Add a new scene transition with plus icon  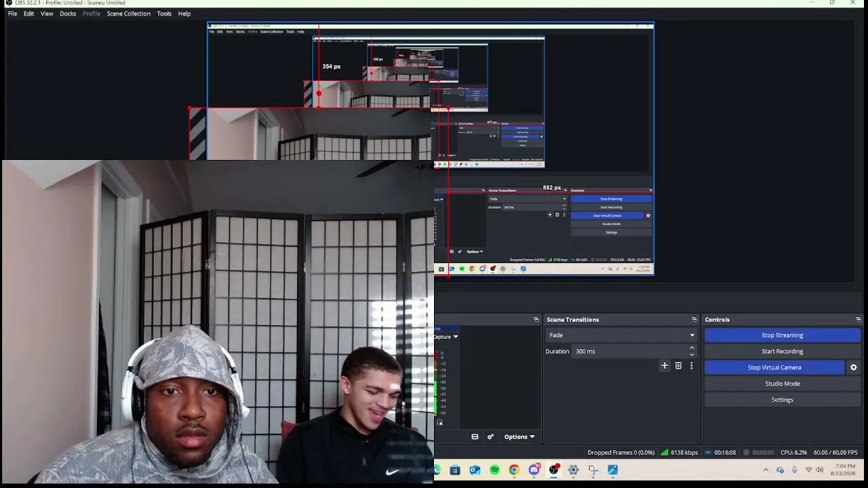[665, 366]
